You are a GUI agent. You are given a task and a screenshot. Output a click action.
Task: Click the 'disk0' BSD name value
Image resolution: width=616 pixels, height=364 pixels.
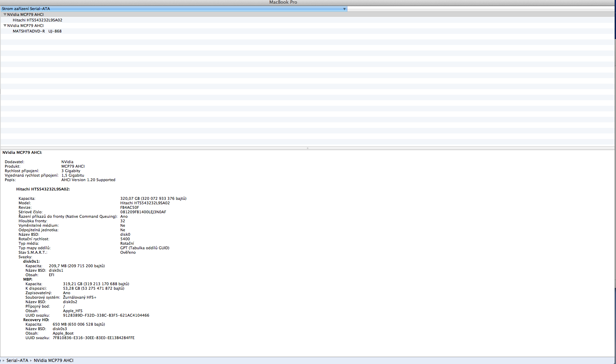125,234
